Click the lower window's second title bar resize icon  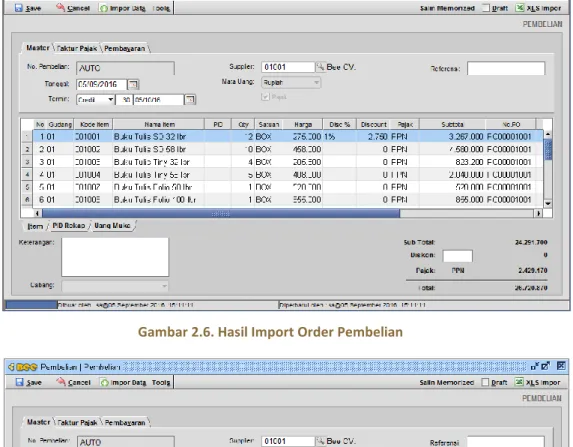pyautogui.click(x=546, y=366)
